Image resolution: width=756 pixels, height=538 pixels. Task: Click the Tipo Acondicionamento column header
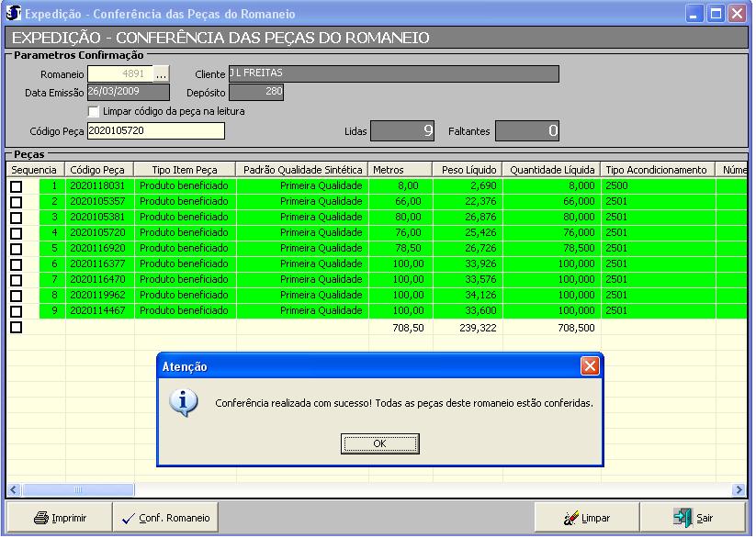tap(656, 170)
